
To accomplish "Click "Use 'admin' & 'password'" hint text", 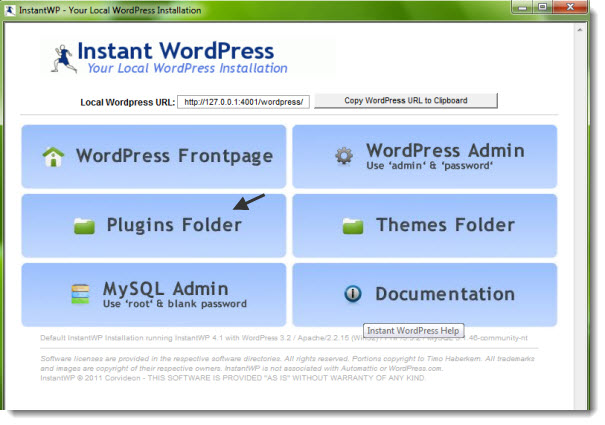I will coord(429,166).
